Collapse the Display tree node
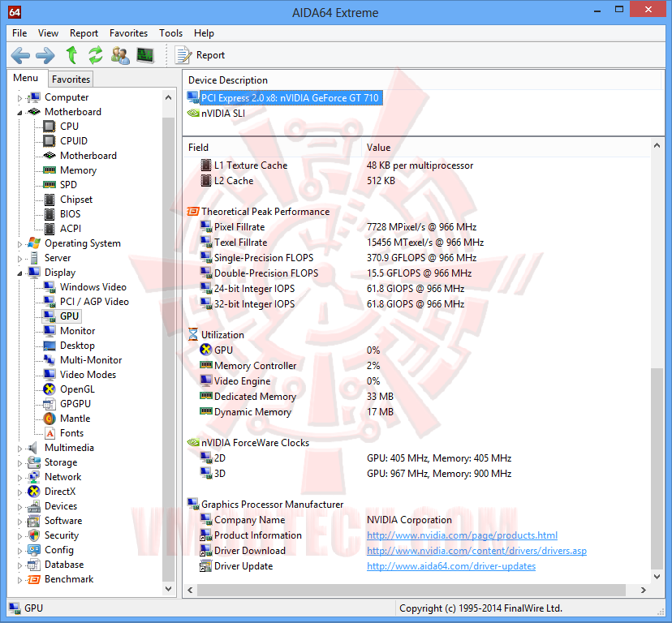The width and height of the screenshot is (672, 623). click(x=19, y=273)
